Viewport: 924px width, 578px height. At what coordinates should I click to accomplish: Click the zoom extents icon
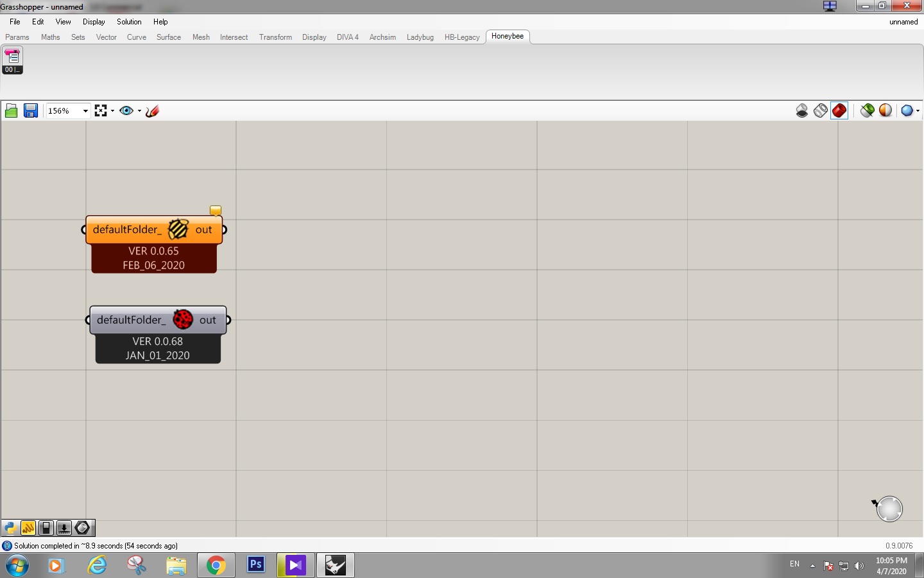click(x=101, y=110)
